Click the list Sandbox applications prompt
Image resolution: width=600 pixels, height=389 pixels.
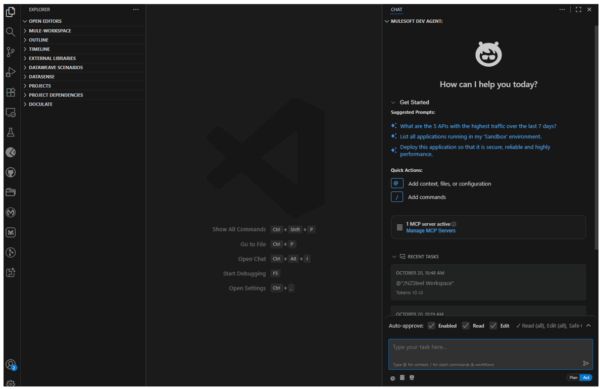[470, 136]
